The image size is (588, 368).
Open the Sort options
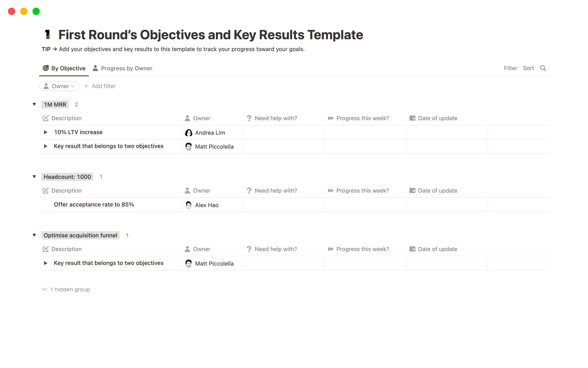point(528,68)
